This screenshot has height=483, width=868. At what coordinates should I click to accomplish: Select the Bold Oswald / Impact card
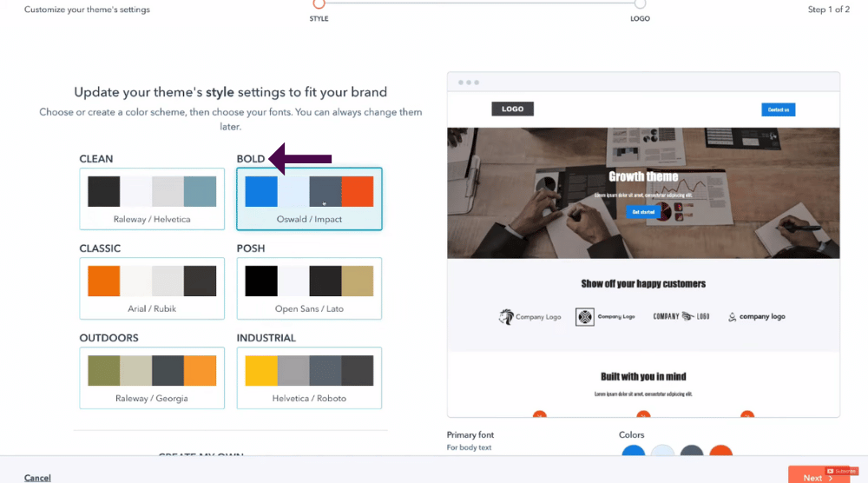(x=309, y=199)
